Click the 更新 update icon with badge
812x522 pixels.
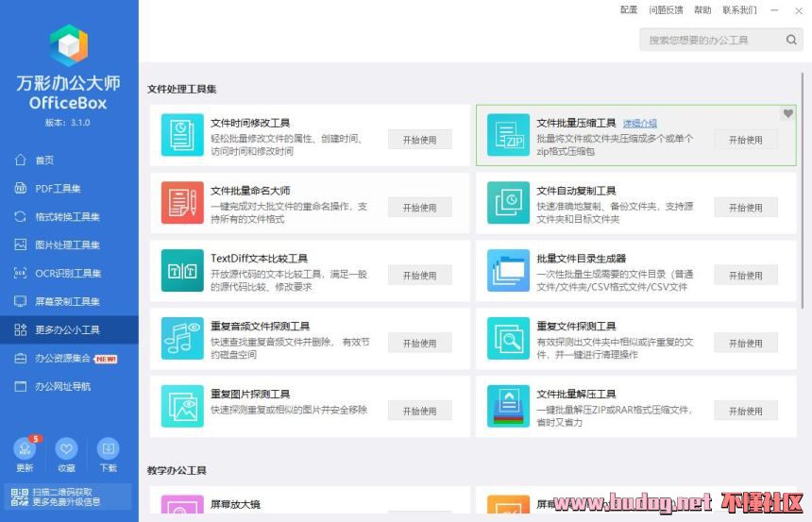coord(25,448)
